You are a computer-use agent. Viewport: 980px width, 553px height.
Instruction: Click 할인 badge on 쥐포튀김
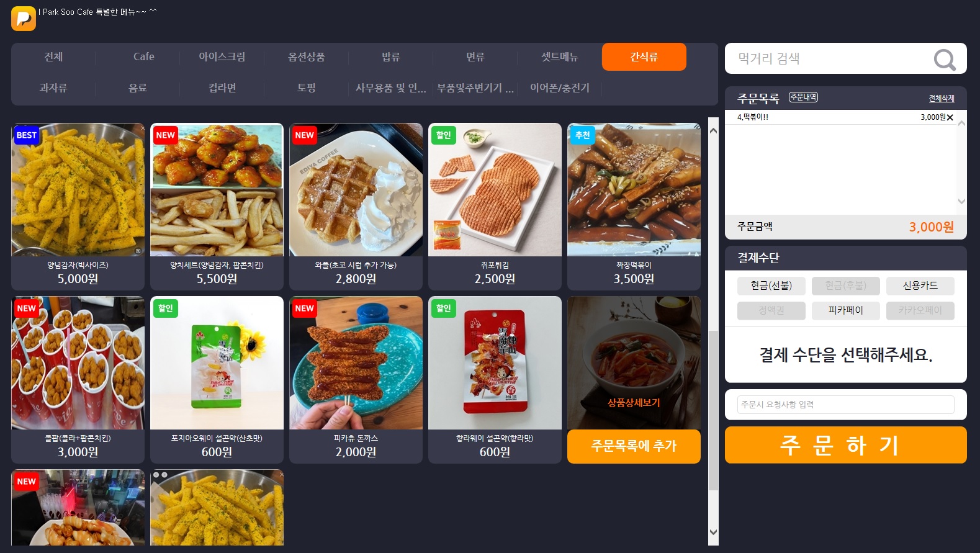point(443,135)
